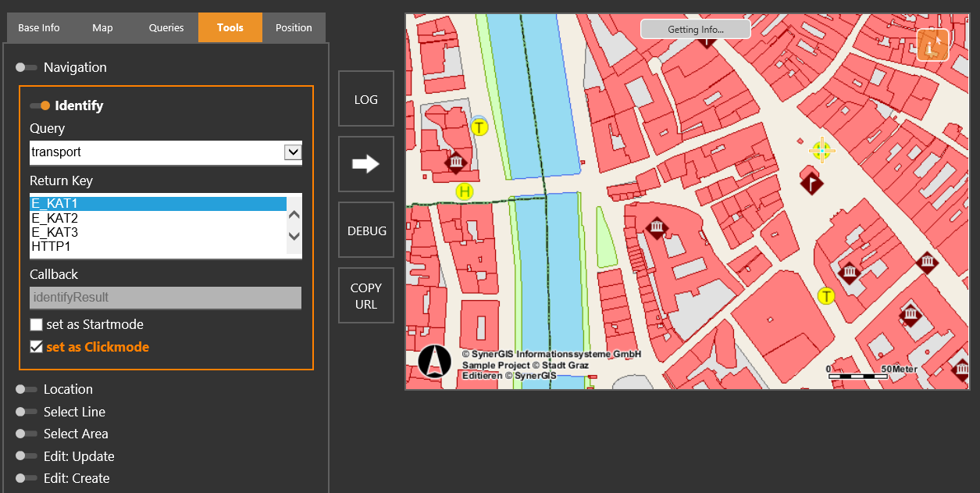Uncheck 'set as Clickmode'
The height and width of the screenshot is (493, 980).
[x=36, y=347]
